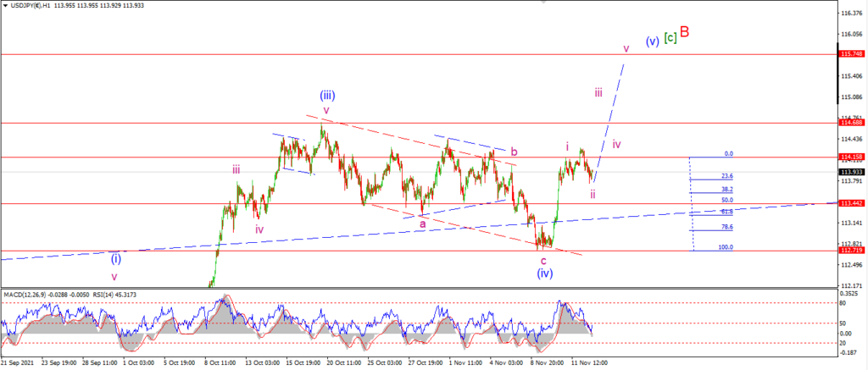Screen dimensions: 868x370
Task: Open the USDJPY chart dropdown triangle
Action: tap(5, 6)
